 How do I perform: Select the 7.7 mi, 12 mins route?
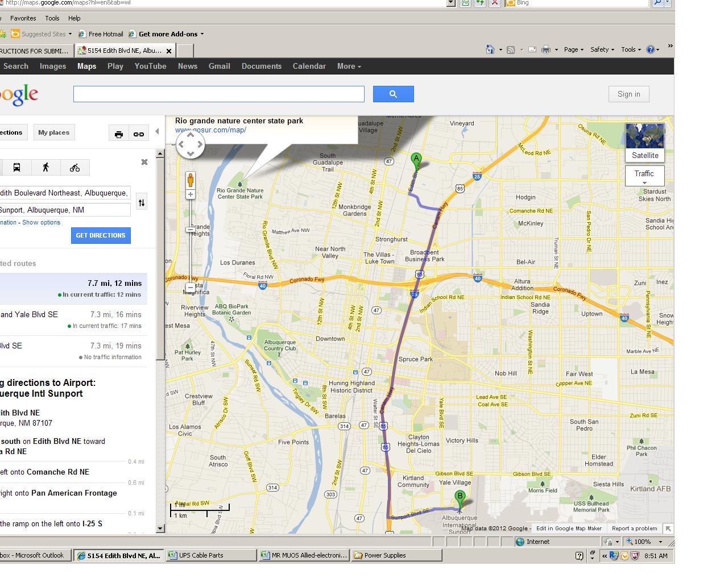click(x=73, y=289)
